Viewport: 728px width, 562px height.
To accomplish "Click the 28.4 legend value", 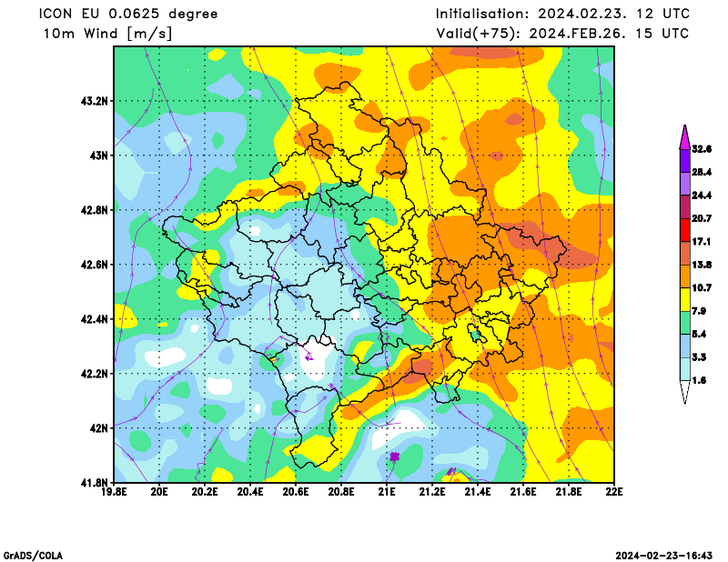I will pyautogui.click(x=702, y=172).
